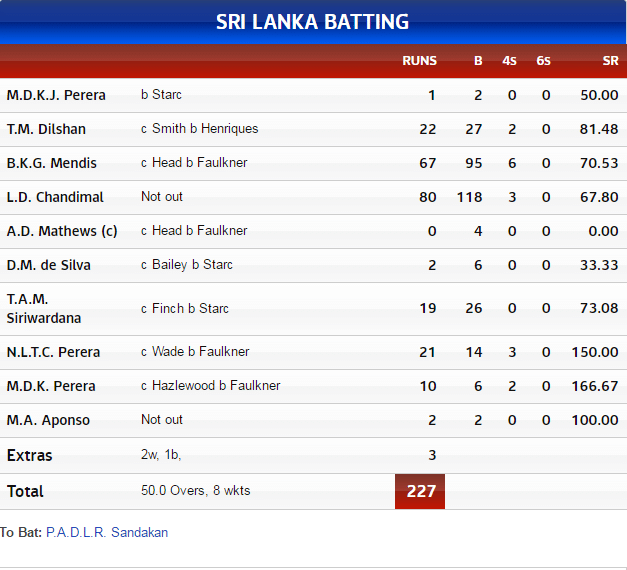Viewport: 627px width, 570px height.
Task: Click M.A. Aponso's name
Action: [48, 420]
